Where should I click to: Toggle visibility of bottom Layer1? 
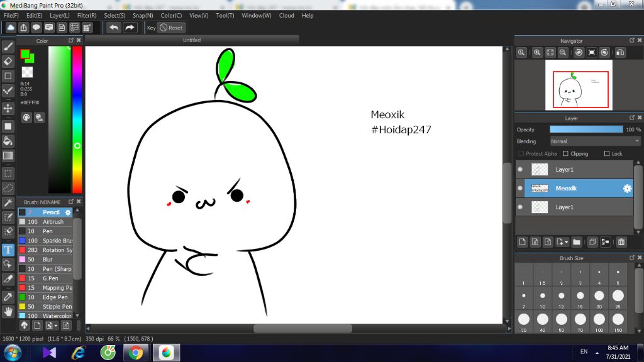520,207
